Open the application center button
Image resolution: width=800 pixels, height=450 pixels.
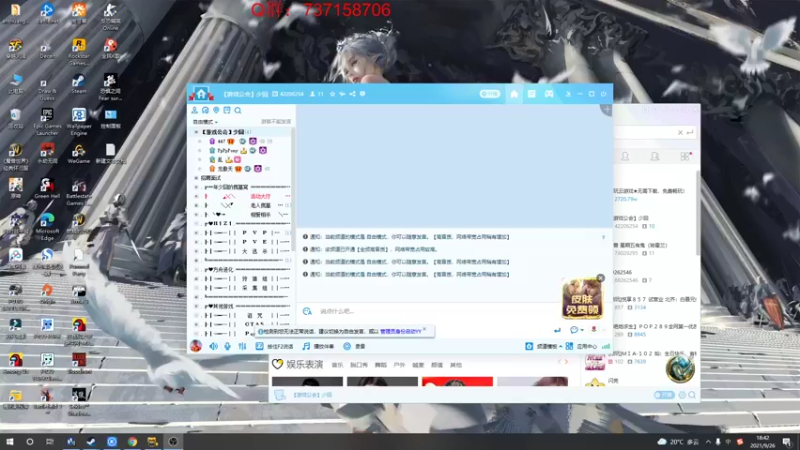(581, 346)
